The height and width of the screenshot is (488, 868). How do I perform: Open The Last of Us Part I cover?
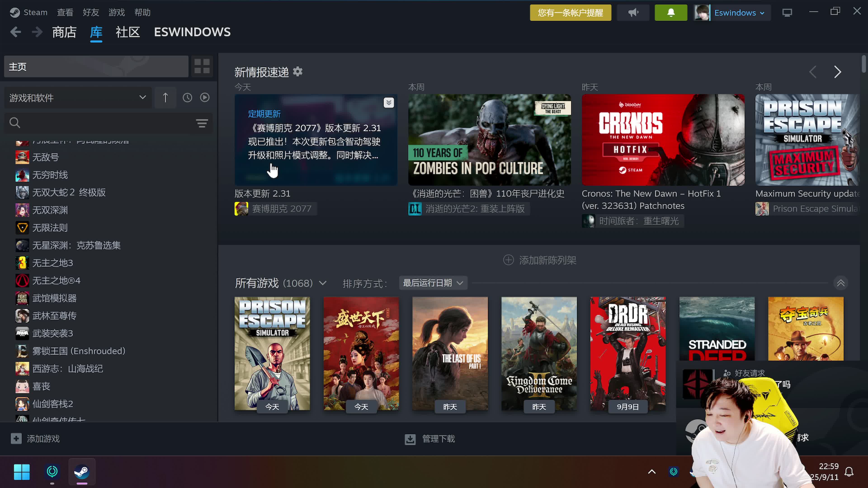pyautogui.click(x=450, y=354)
